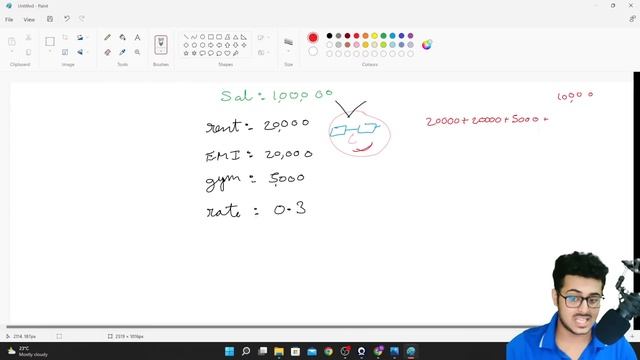This screenshot has width=640, height=360.
Task: Click the Rotate icon in Image group
Action: point(80,38)
